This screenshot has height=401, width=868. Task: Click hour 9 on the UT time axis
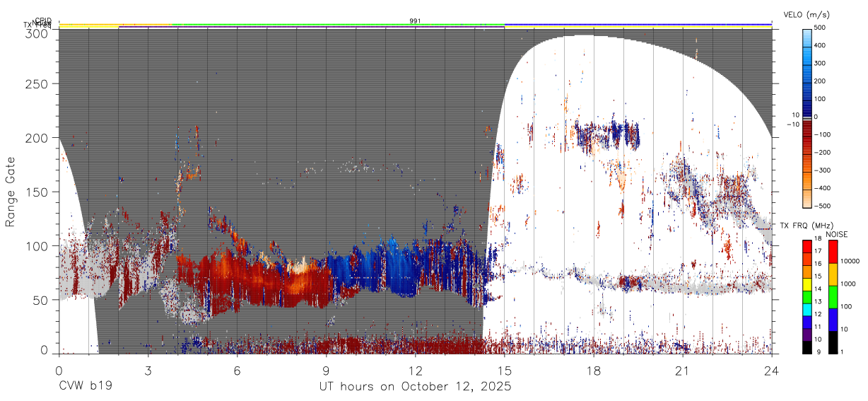click(327, 370)
